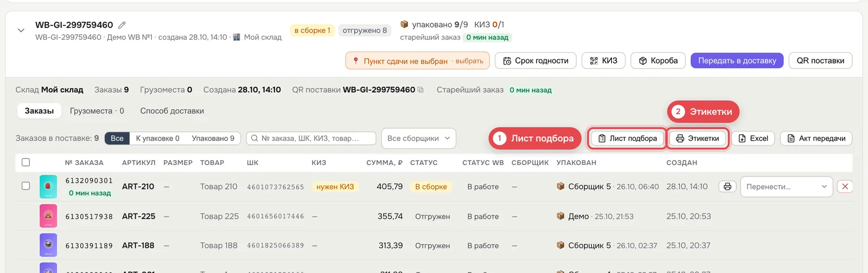Click 'Передать в доставку' button
The width and height of the screenshot is (868, 273).
pos(737,61)
